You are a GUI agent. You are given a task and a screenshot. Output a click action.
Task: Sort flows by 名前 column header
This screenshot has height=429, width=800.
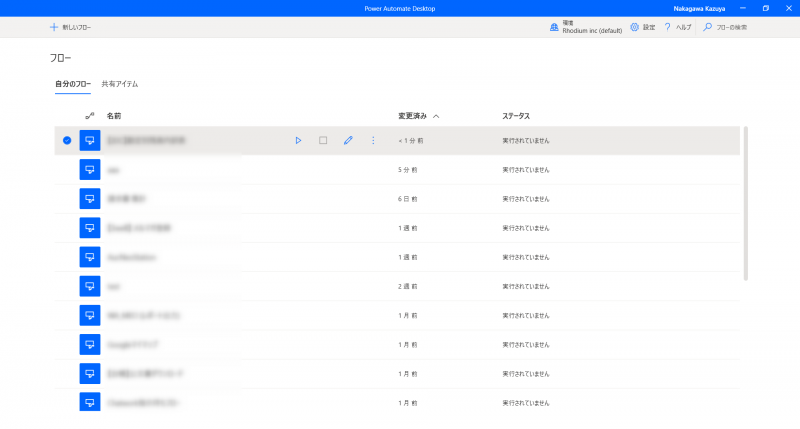[114, 116]
